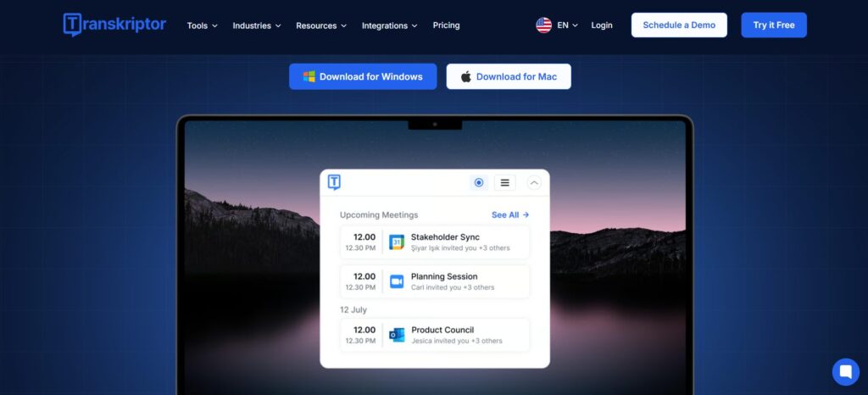Open the Transkriptor logo home link

(x=114, y=25)
